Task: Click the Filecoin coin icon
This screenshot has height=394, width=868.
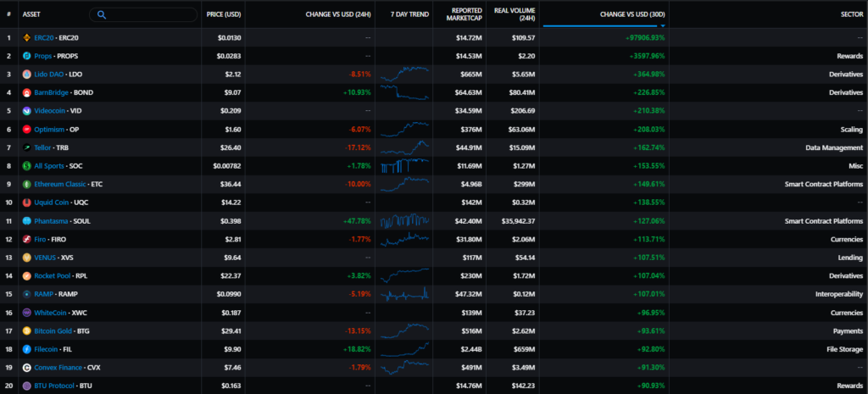Action: coord(27,349)
